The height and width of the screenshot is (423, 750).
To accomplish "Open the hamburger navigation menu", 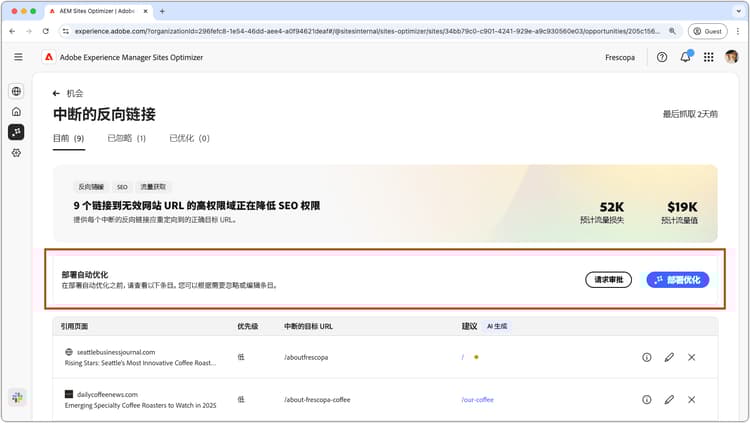I will (18, 57).
